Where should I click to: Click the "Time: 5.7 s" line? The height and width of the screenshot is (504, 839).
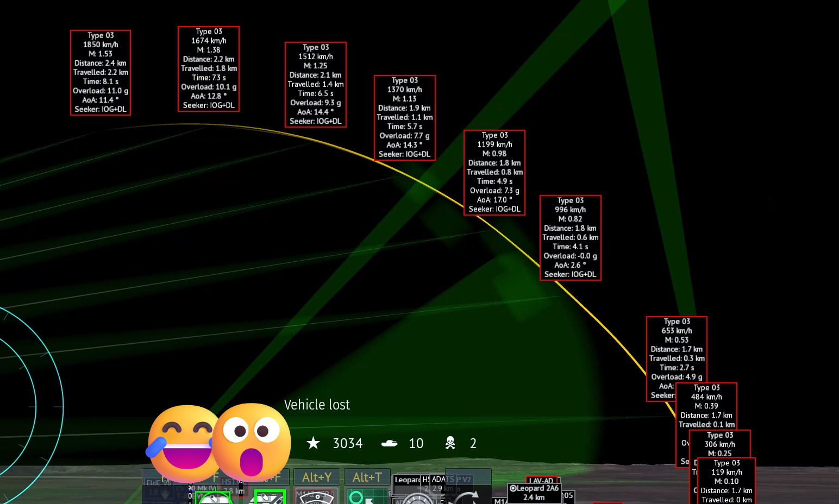(405, 127)
